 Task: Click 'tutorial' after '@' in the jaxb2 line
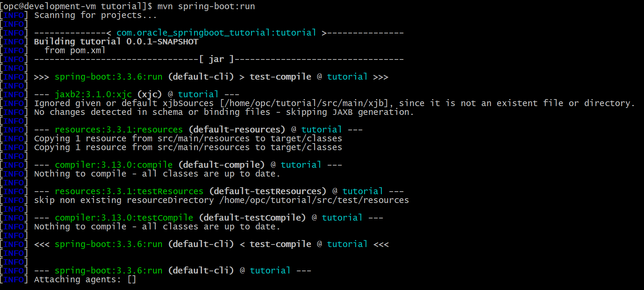[198, 95]
